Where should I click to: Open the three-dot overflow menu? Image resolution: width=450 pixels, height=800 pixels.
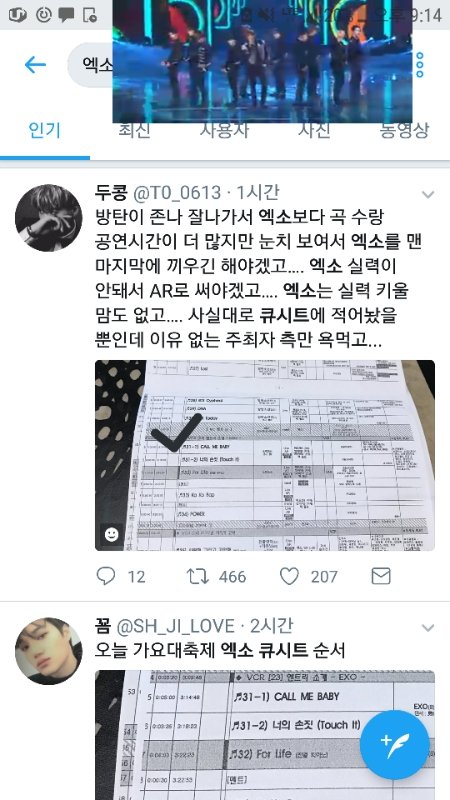[x=420, y=65]
